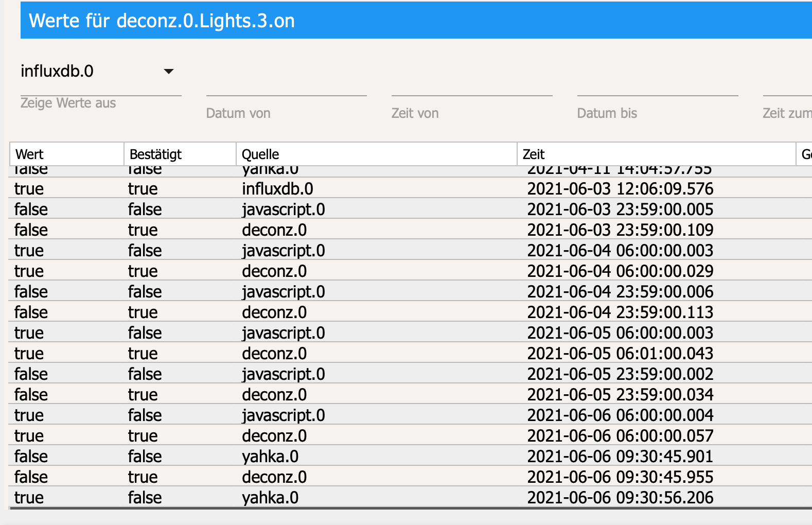Click the Zeit column header
Screen dimensions: 812x525
coord(656,154)
